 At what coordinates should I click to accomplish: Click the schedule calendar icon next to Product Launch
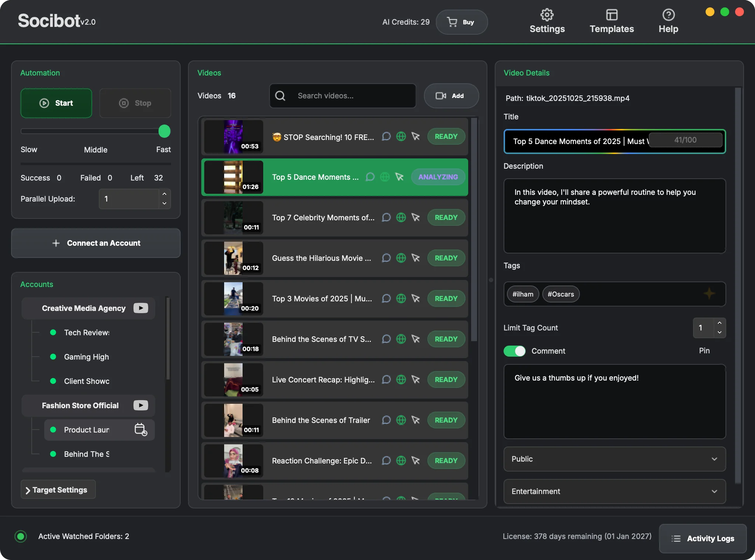140,430
